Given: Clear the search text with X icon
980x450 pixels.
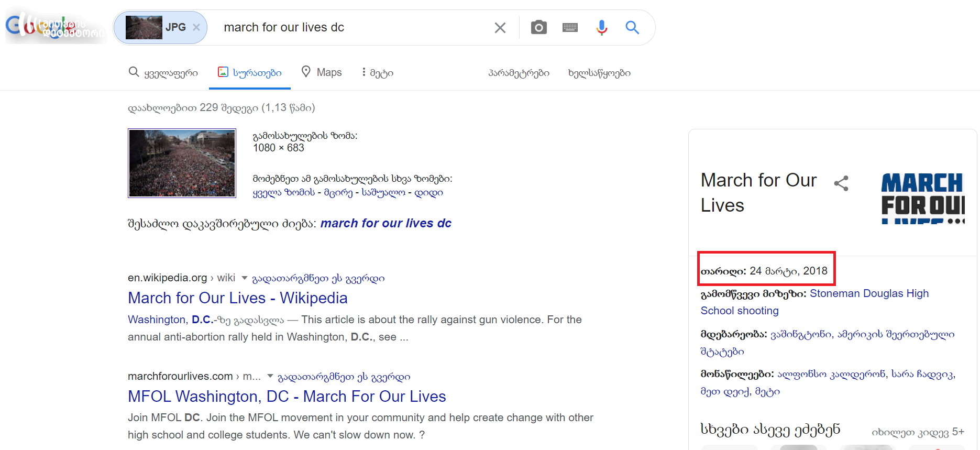Looking at the screenshot, I should click(x=500, y=28).
